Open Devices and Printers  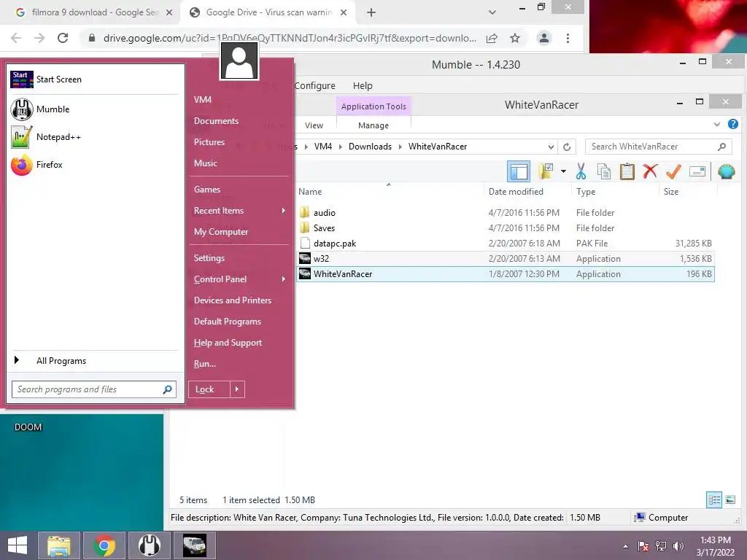click(233, 300)
